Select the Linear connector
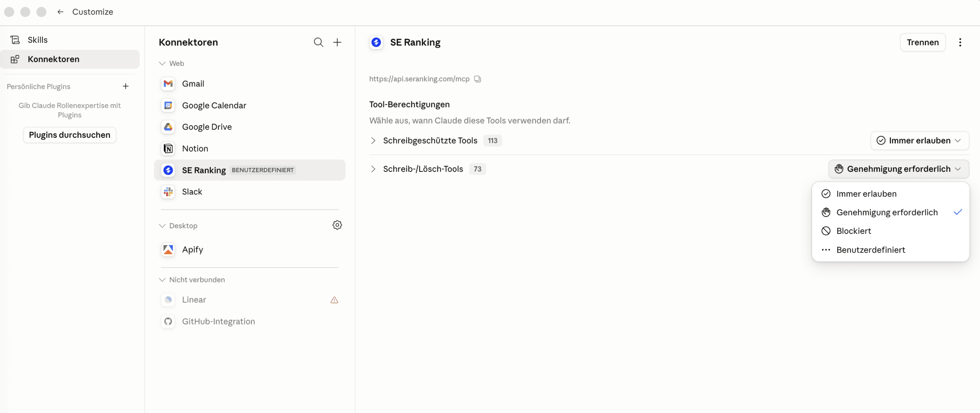The height and width of the screenshot is (413, 980). pyautogui.click(x=250, y=300)
